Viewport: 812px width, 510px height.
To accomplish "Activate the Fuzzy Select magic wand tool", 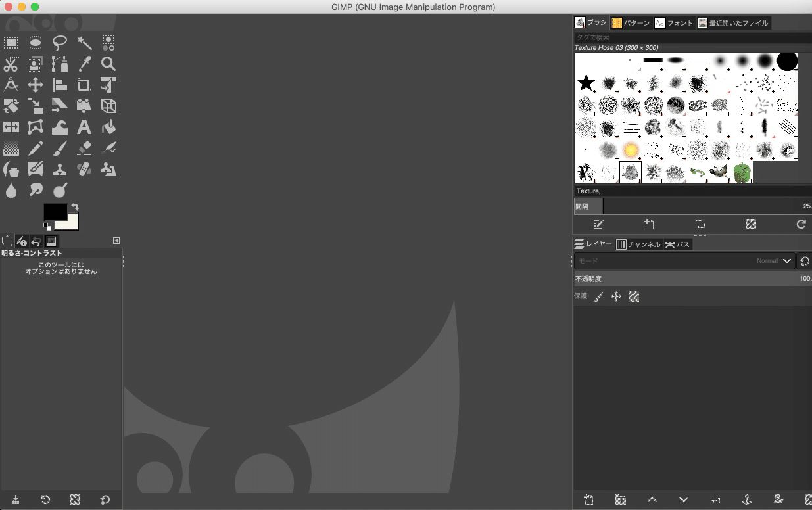I will [84, 43].
